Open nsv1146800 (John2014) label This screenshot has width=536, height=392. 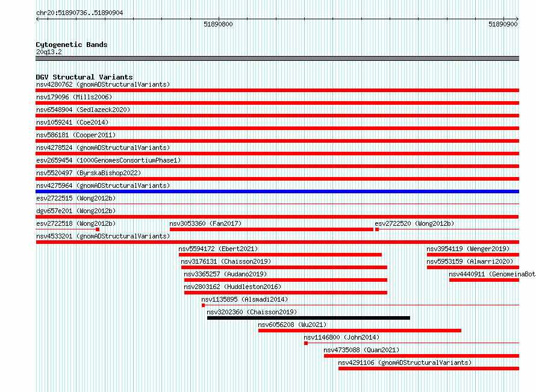(341, 337)
